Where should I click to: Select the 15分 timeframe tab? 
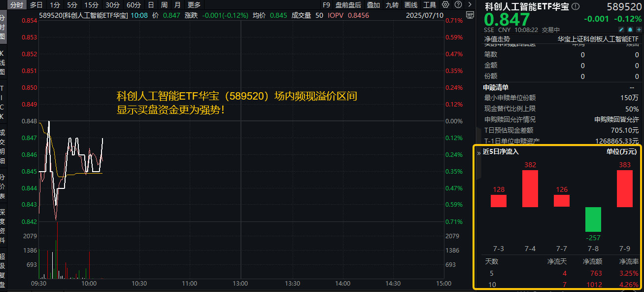(x=91, y=5)
